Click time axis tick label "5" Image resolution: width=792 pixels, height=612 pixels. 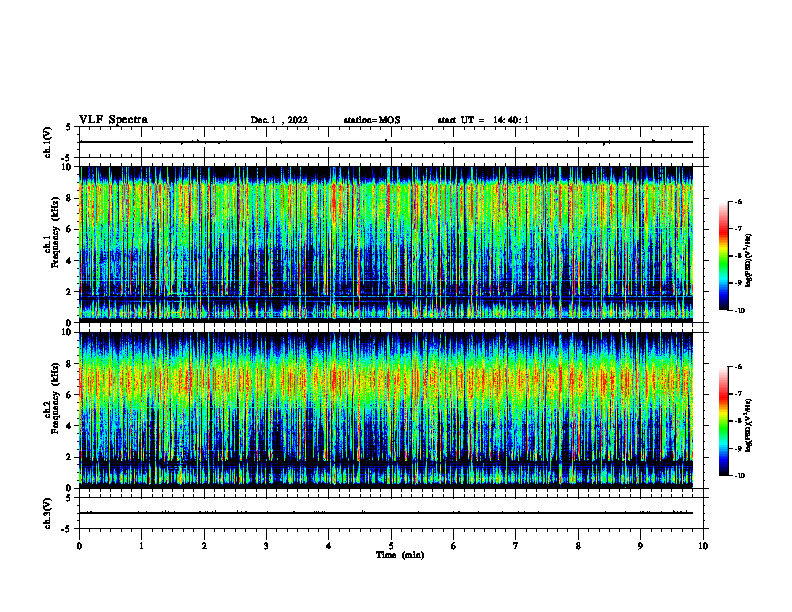point(391,546)
